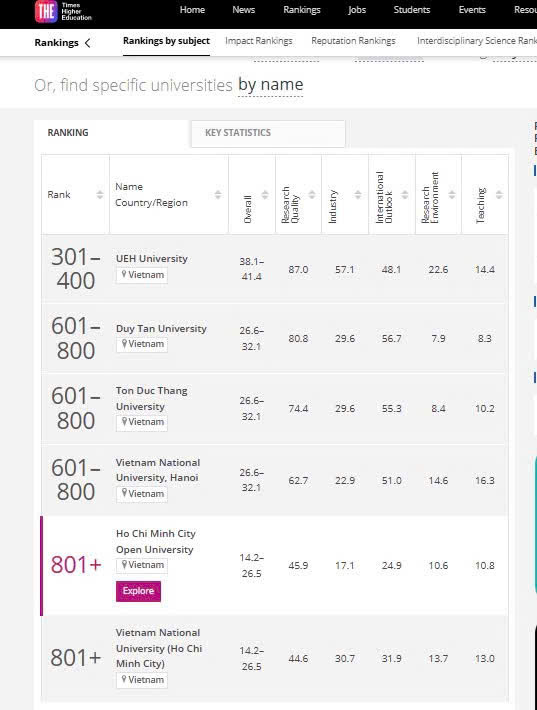The height and width of the screenshot is (710, 537).
Task: Click the Rankings breadcrumb label
Action: click(x=56, y=43)
